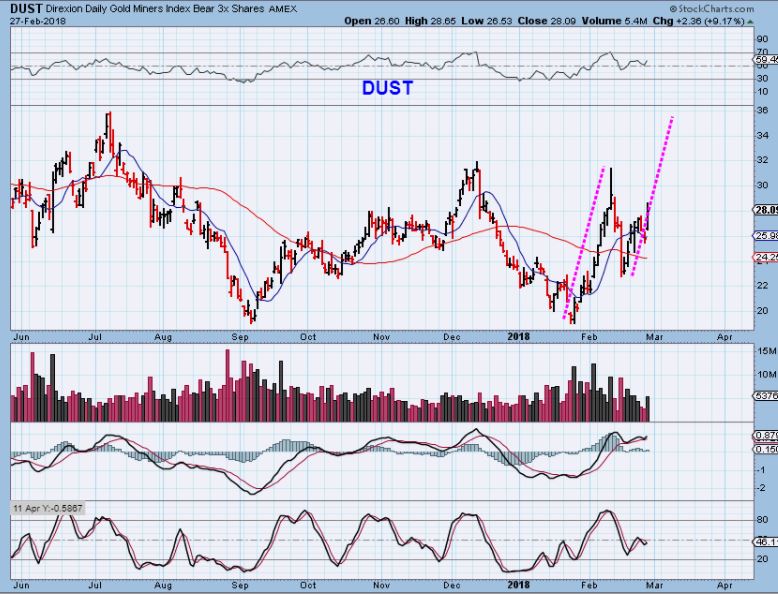Click the AMEX exchange label
This screenshot has height=594, width=778.
click(283, 9)
